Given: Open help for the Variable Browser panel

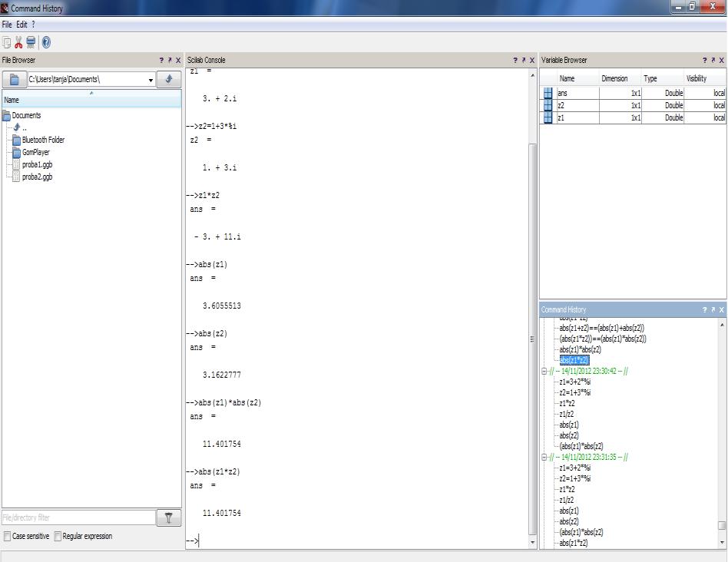Looking at the screenshot, I should 705,61.
